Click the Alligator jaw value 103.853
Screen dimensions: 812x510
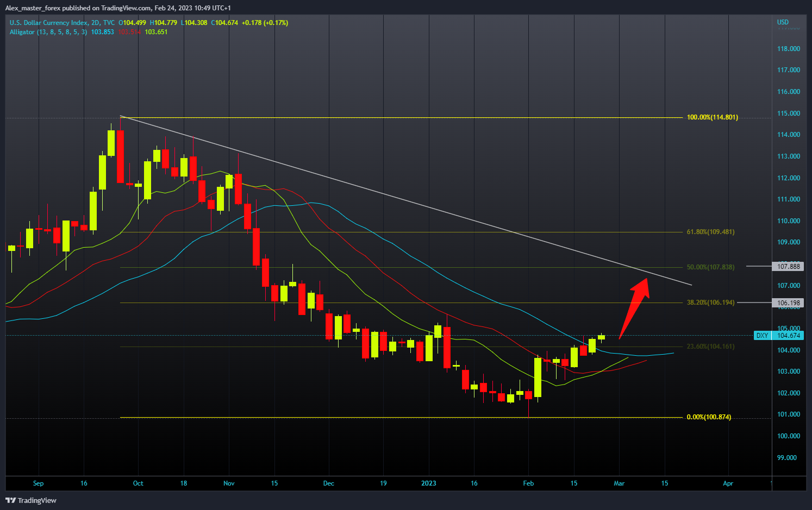(102, 32)
